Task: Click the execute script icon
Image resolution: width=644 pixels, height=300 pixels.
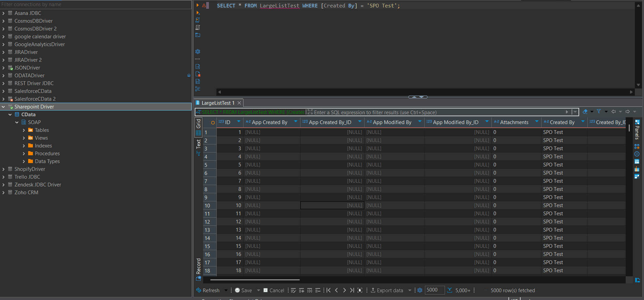Action: (x=198, y=20)
